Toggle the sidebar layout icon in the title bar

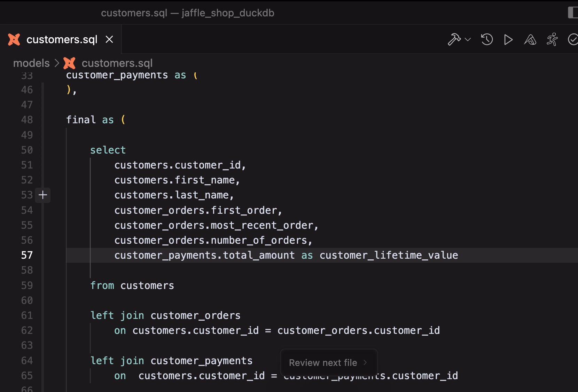573,13
